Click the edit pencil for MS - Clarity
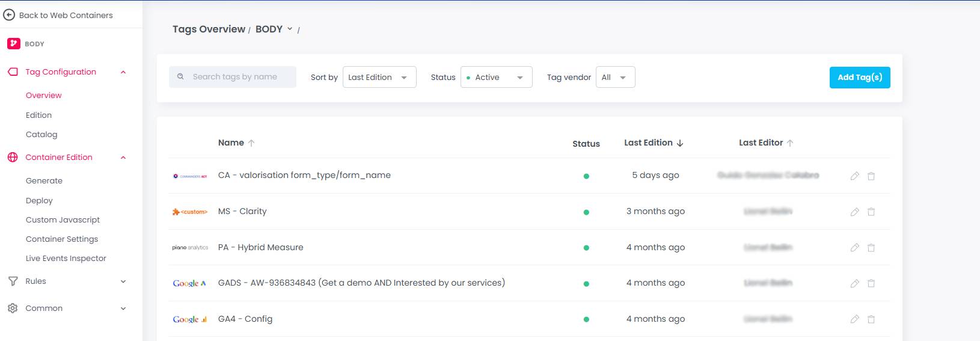The height and width of the screenshot is (341, 980). coord(854,212)
